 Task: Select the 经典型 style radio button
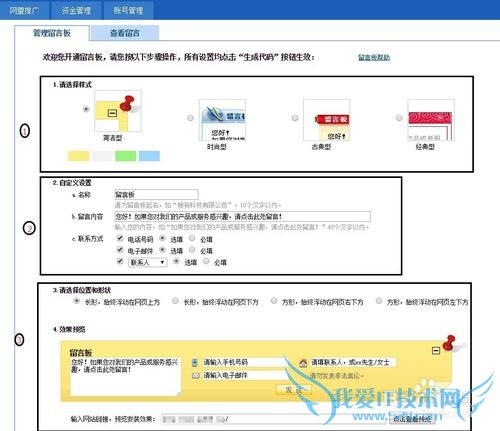coord(399,118)
